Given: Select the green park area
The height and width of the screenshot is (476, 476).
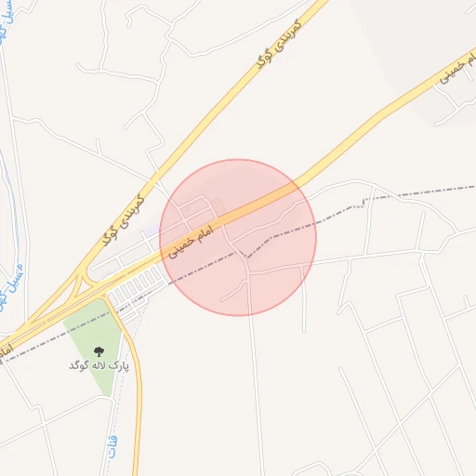Looking at the screenshot, I should [x=93, y=344].
